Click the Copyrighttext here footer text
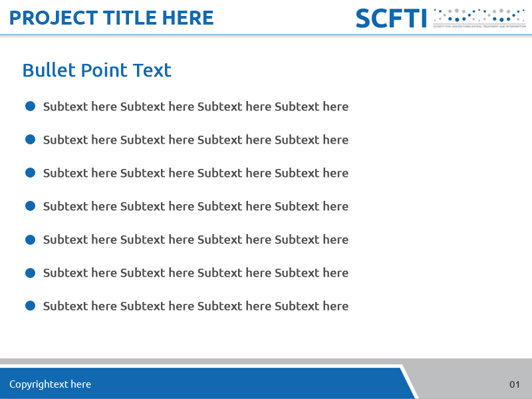 50,384
